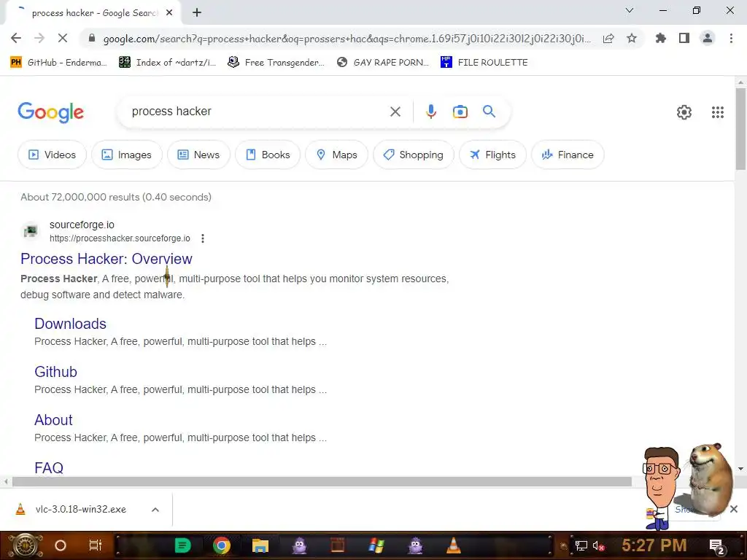Bookmark this page with the star icon
This screenshot has width=747, height=560.
(632, 39)
